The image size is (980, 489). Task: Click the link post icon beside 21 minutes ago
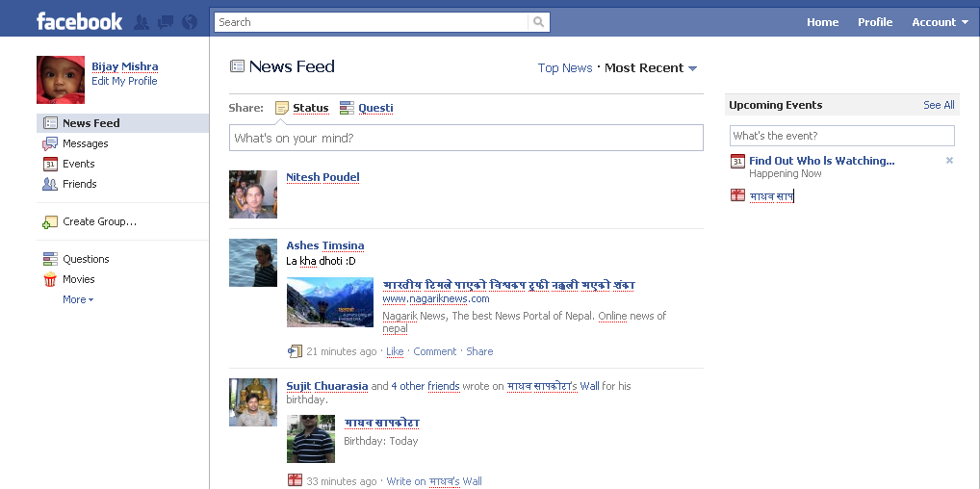tap(295, 351)
